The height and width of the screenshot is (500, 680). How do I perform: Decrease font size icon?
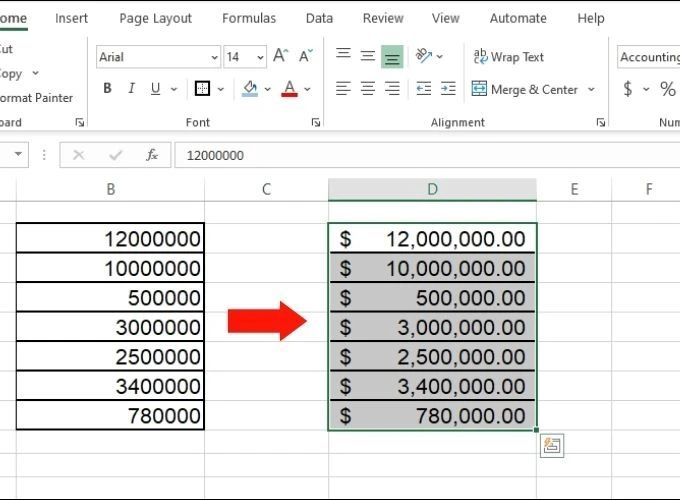click(305, 56)
